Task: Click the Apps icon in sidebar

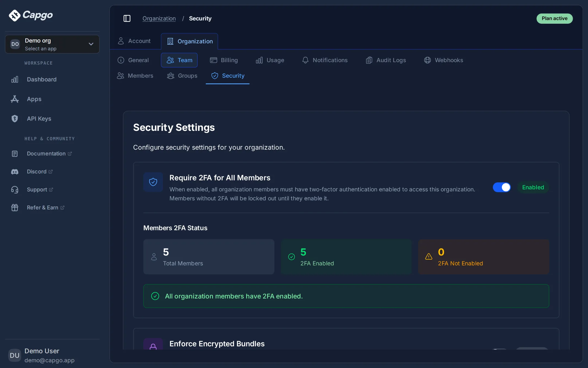Action: click(x=15, y=99)
